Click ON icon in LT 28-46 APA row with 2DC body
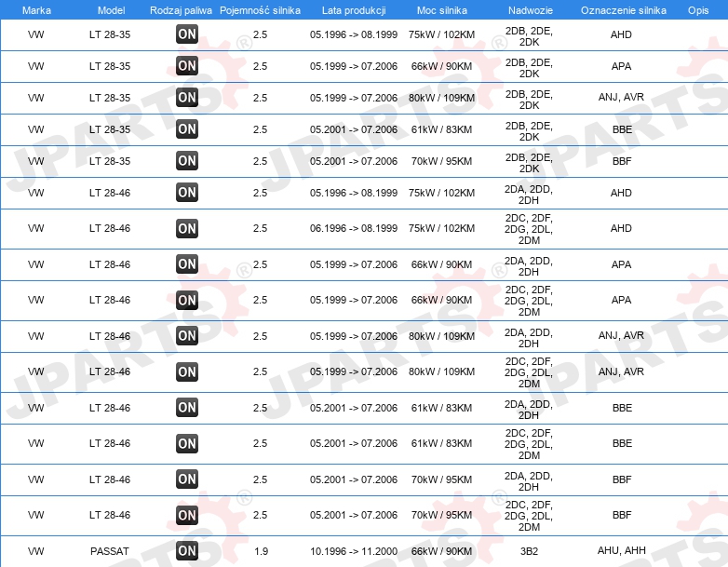Image resolution: width=728 pixels, height=567 pixels. pos(187,300)
